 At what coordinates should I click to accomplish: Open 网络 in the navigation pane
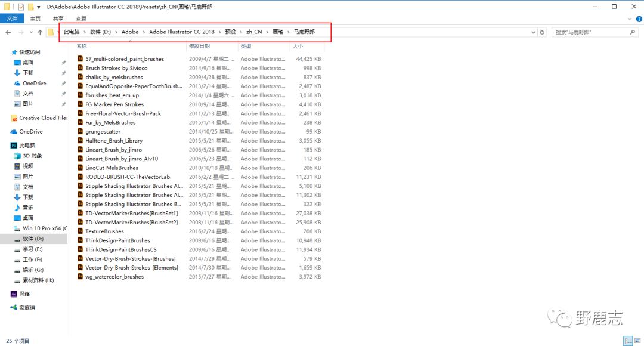(x=24, y=294)
